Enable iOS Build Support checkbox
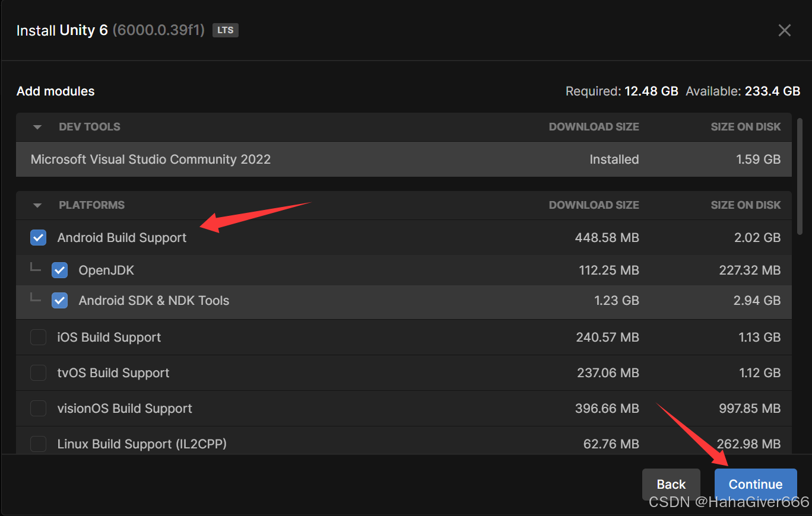 click(38, 337)
